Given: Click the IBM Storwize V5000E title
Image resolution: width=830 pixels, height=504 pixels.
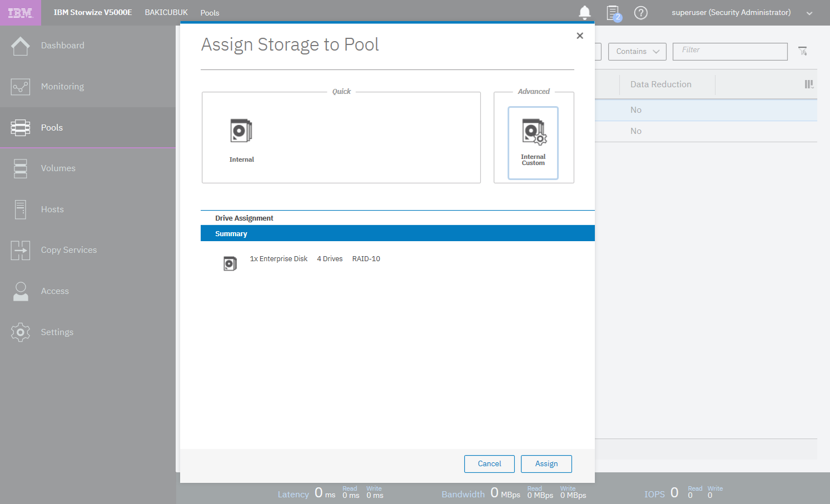Looking at the screenshot, I should pos(93,12).
